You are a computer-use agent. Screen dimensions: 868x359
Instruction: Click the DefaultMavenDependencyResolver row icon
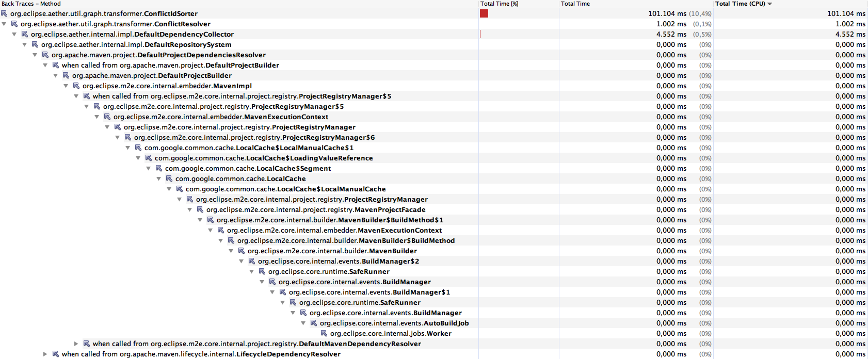(87, 344)
